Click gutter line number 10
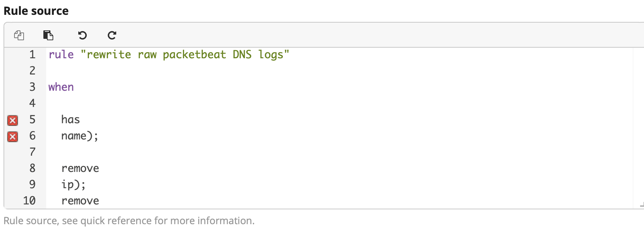Screen dimensions: 644x233 click(30, 201)
